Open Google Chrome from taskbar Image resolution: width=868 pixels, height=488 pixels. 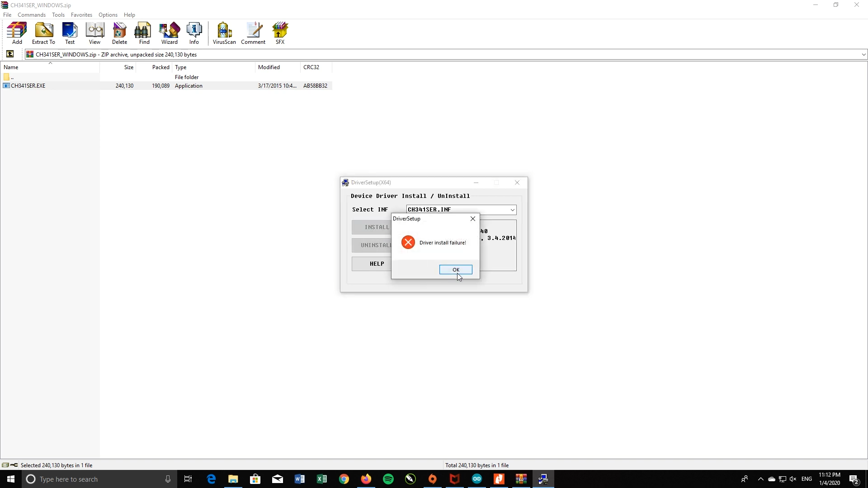tap(344, 479)
